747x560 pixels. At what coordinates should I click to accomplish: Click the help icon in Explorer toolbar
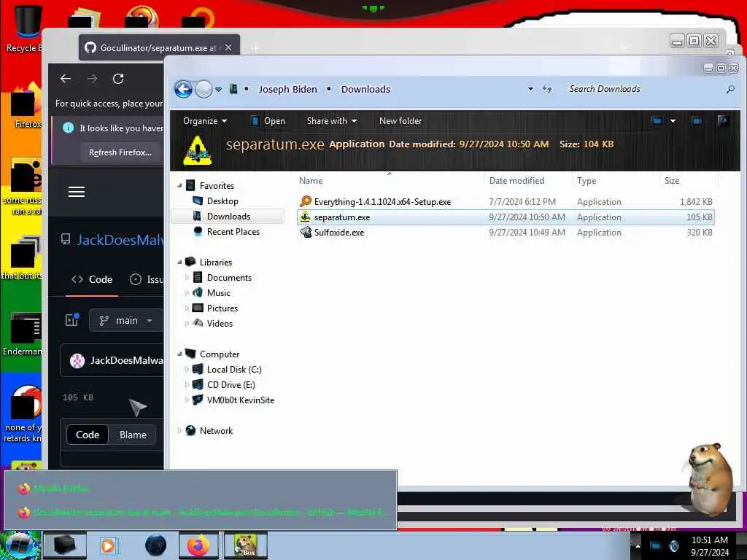click(x=723, y=121)
